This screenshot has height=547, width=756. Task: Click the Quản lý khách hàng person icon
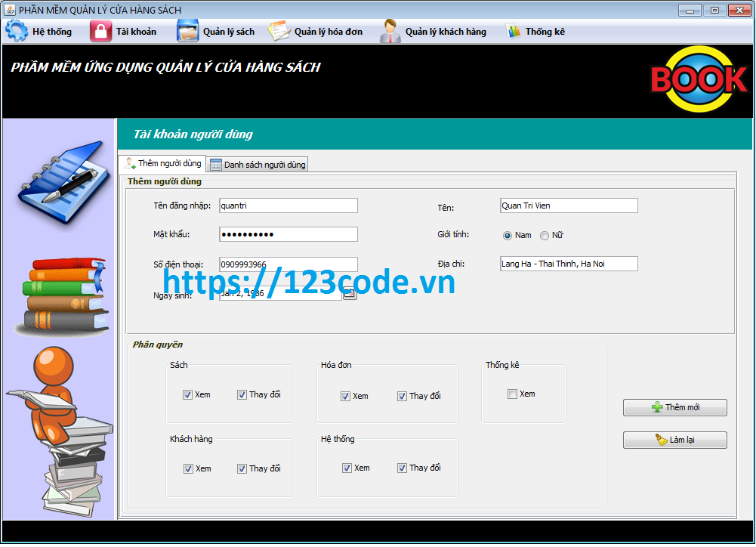click(x=390, y=31)
